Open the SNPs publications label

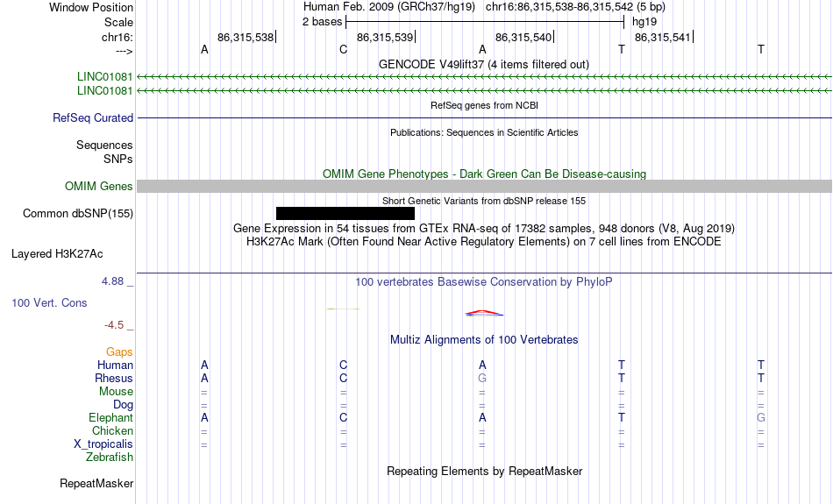point(118,159)
